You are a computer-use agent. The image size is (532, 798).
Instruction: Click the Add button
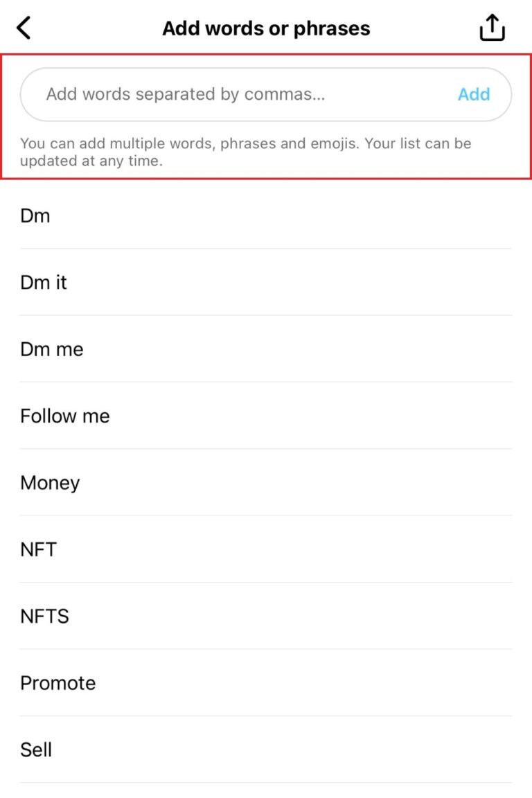click(x=474, y=94)
